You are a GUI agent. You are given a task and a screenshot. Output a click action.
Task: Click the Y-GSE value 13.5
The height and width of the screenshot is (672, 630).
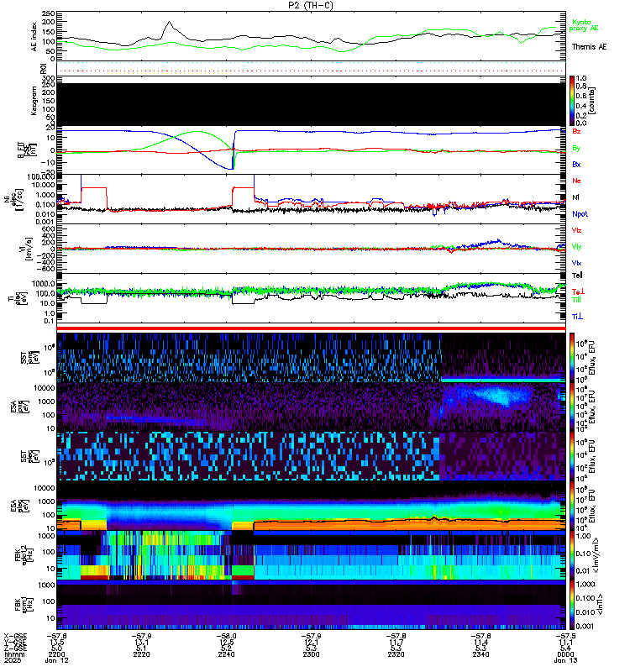click(56, 642)
